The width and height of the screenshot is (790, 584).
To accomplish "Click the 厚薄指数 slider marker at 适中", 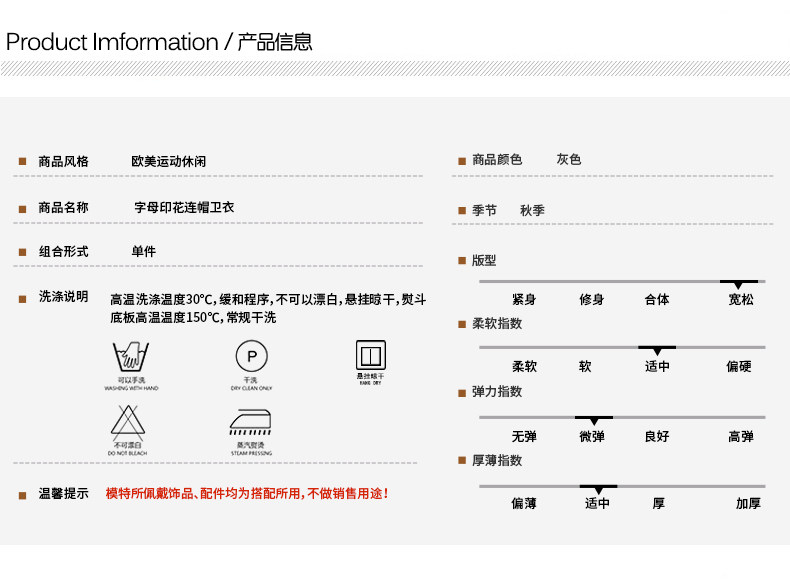I will click(x=598, y=489).
